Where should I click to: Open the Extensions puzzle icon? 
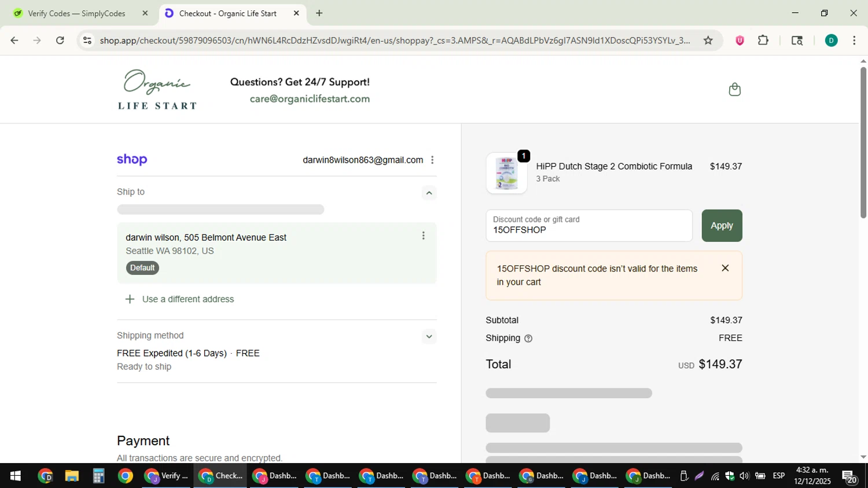point(763,41)
